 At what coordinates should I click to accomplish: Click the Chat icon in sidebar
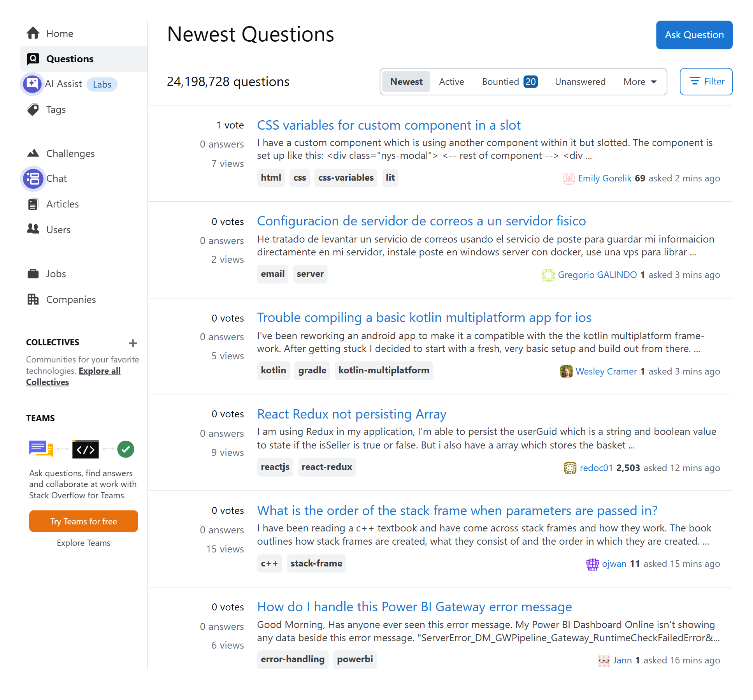coord(33,179)
